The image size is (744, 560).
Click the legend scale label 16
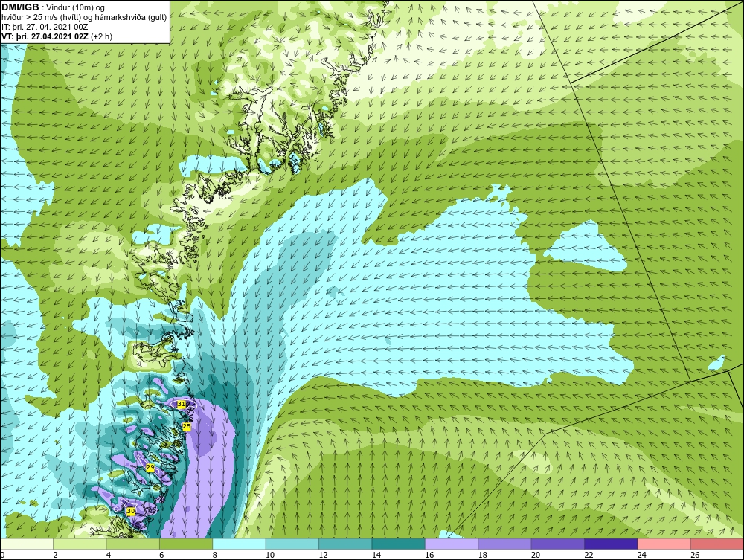point(429,555)
